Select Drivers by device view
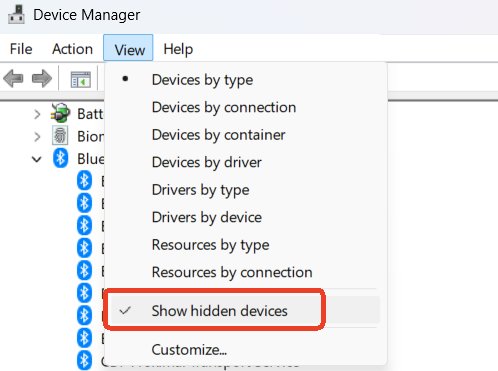The image size is (498, 371). point(245,217)
